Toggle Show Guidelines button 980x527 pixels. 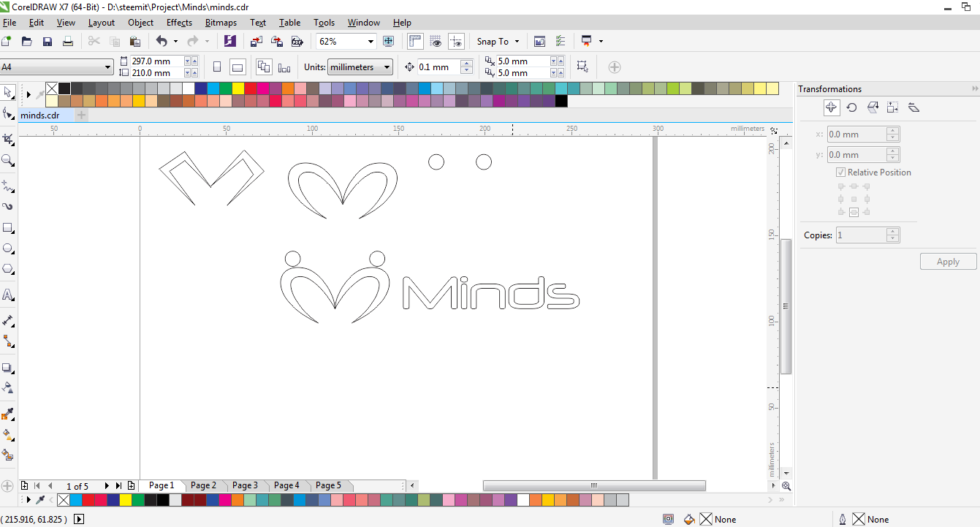coord(456,42)
